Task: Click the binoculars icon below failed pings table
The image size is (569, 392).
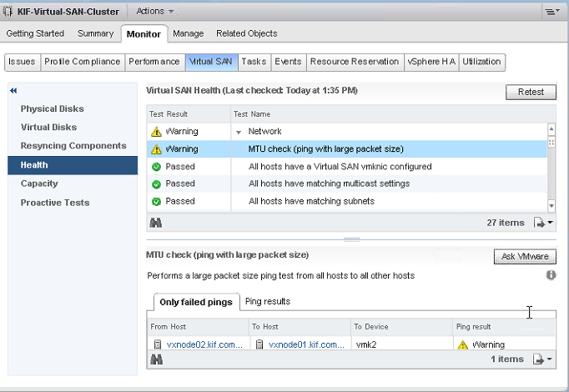Action: coord(155,359)
